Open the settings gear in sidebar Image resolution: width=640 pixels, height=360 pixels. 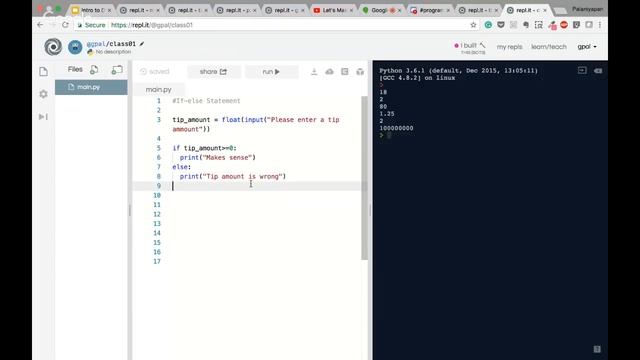tap(43, 94)
